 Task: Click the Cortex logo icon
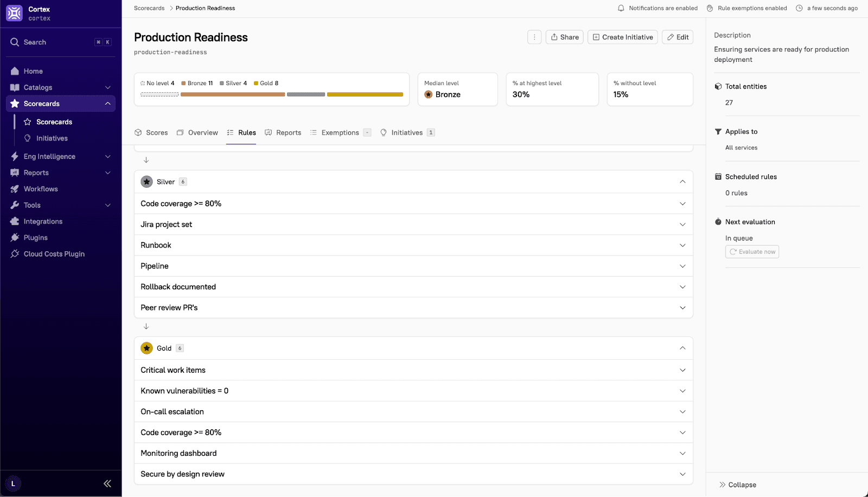[x=14, y=14]
